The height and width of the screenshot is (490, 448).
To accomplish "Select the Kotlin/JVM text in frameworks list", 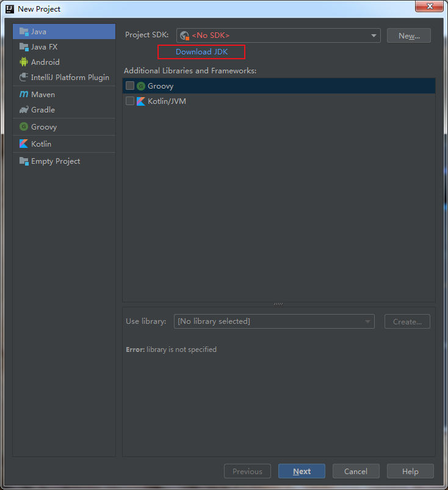I will tap(167, 101).
